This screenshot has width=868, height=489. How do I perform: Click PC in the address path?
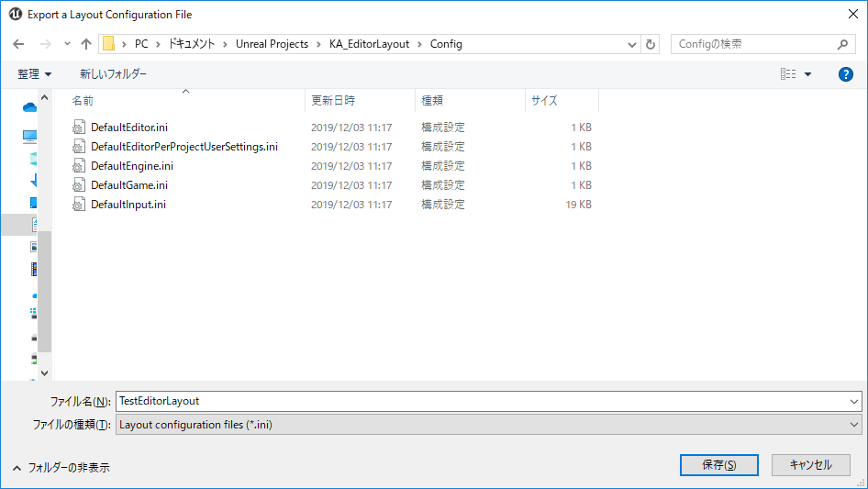(x=141, y=44)
